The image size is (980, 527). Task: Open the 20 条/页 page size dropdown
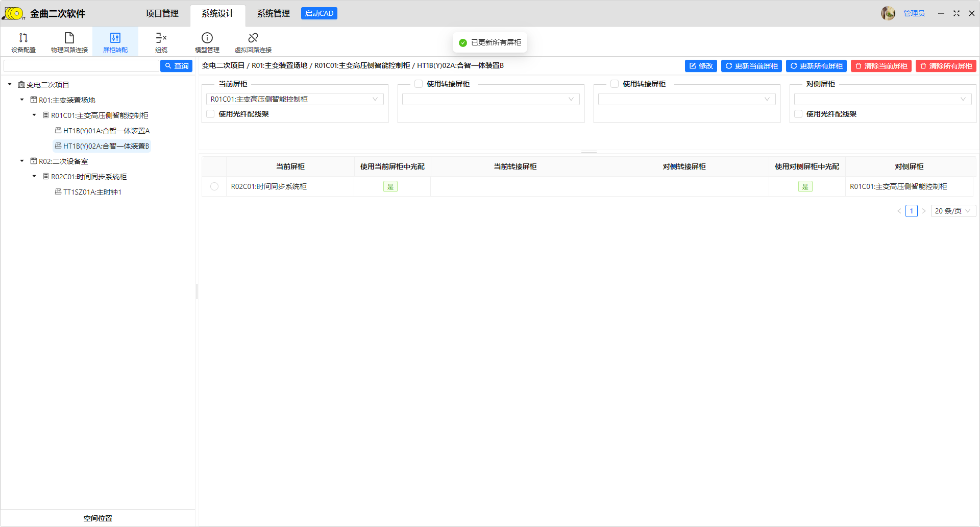[953, 211]
